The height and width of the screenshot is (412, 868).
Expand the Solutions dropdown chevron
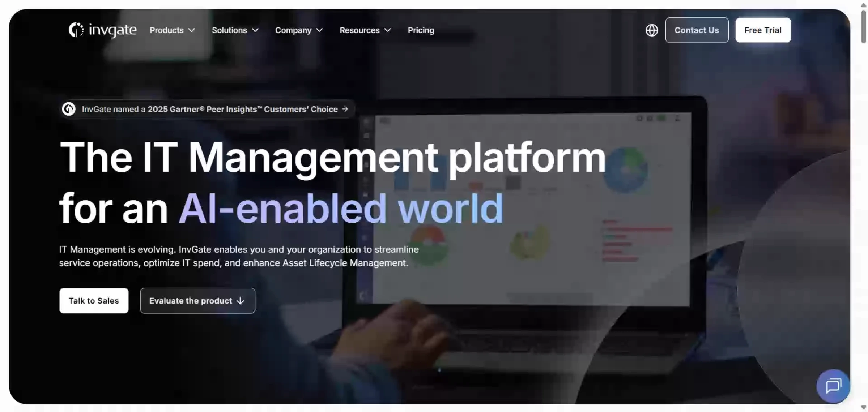pos(255,30)
